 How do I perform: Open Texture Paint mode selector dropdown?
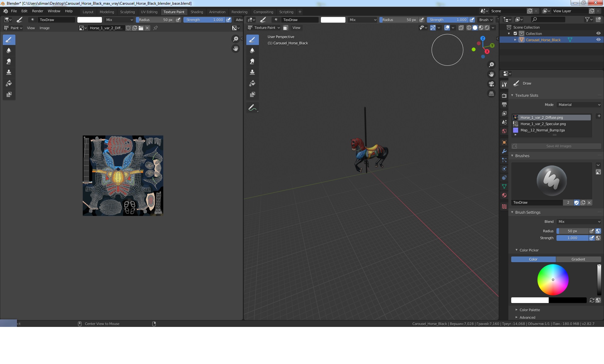pyautogui.click(x=263, y=28)
